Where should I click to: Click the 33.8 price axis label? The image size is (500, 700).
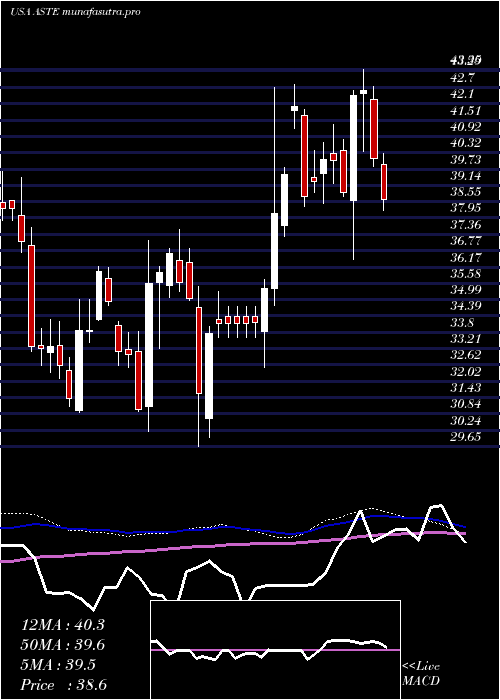[462, 323]
